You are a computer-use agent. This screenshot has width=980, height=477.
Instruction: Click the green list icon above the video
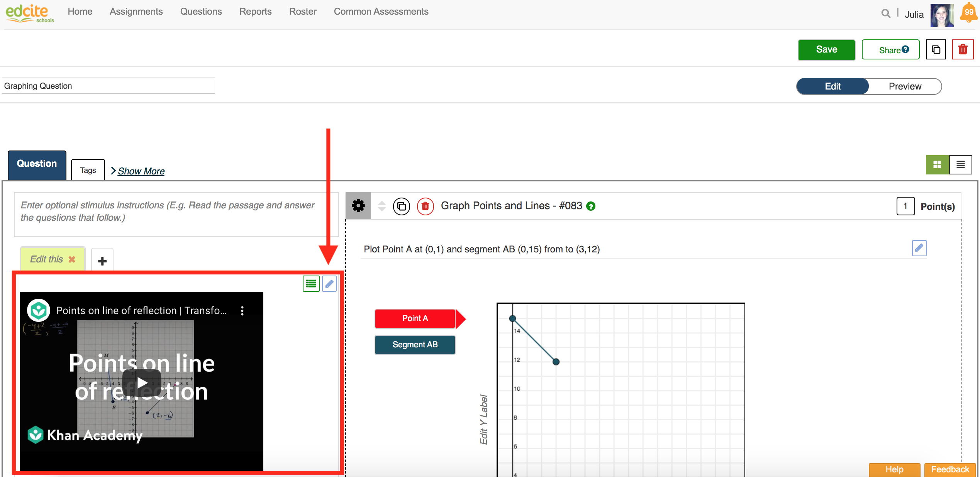[311, 284]
